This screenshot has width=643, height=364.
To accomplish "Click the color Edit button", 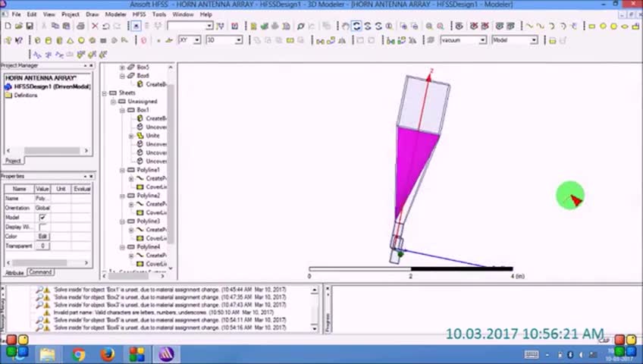I will click(x=42, y=237).
